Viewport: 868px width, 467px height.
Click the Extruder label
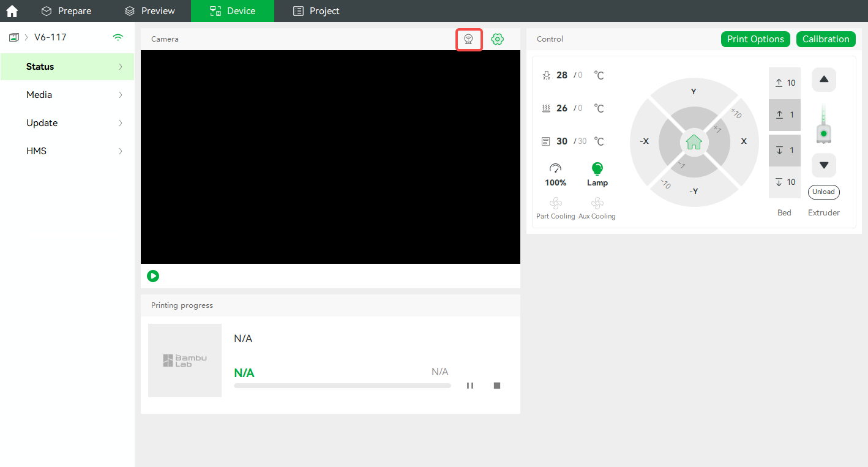(x=824, y=213)
